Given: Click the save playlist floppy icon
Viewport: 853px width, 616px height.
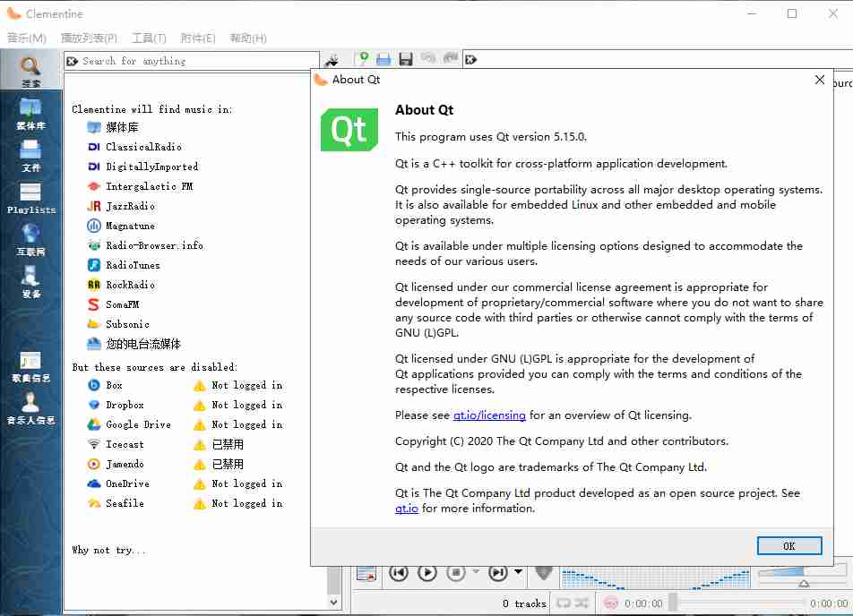Looking at the screenshot, I should coord(406,59).
